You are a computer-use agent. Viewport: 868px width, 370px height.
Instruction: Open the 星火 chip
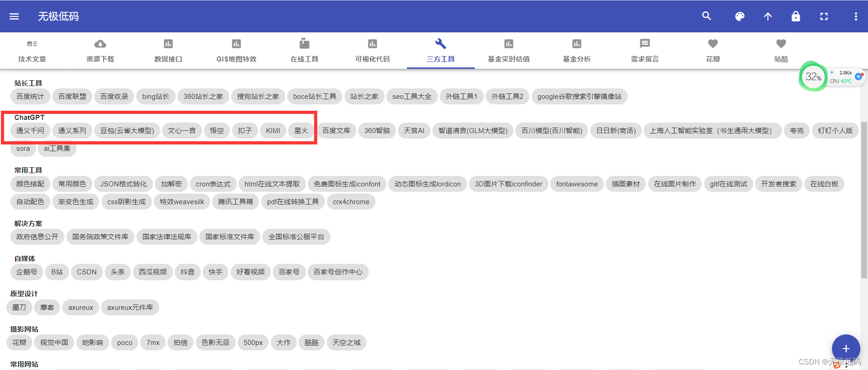coord(301,131)
